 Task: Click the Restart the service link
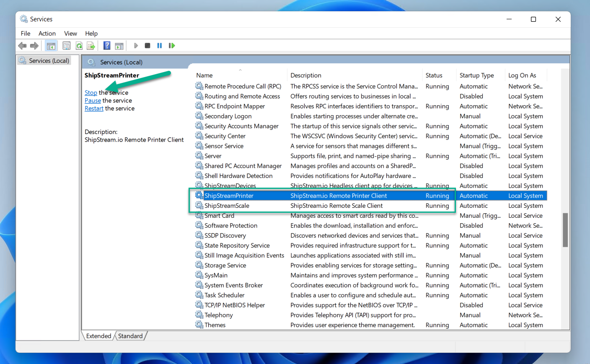94,108
